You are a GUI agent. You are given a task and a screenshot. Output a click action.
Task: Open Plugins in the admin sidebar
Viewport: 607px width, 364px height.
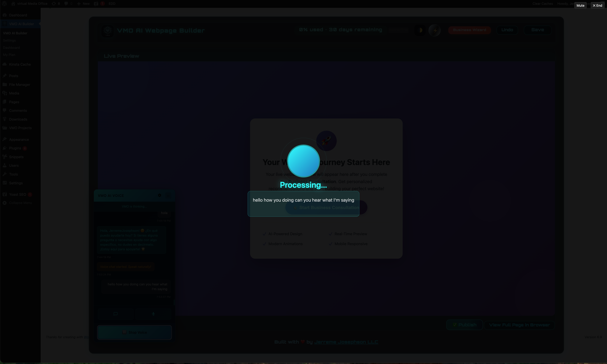tap(15, 148)
